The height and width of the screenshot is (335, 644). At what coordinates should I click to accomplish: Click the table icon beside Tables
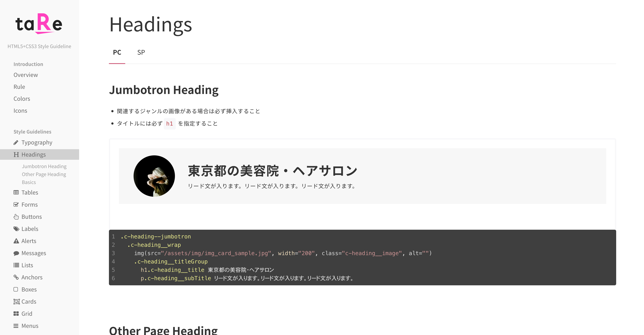(16, 193)
